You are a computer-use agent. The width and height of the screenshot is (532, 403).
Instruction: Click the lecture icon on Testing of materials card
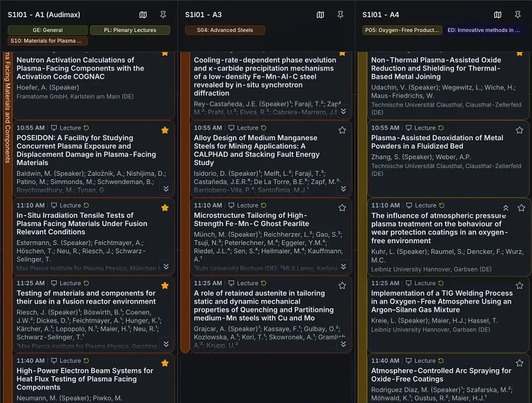54,283
